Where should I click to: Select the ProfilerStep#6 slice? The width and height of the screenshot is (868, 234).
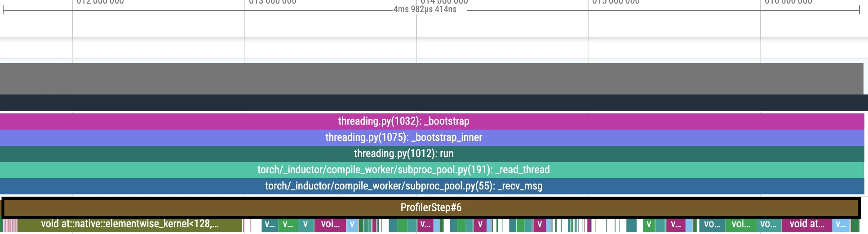click(x=431, y=207)
